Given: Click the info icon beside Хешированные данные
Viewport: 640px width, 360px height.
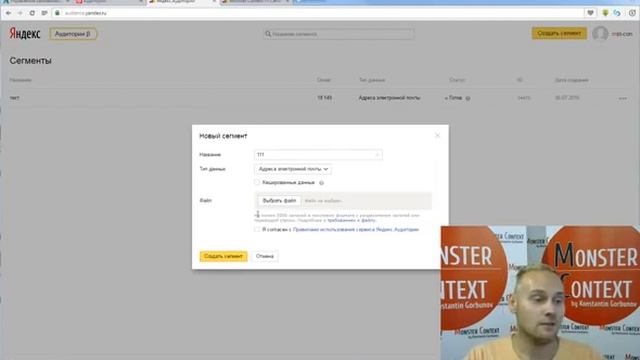Looking at the screenshot, I should tap(321, 183).
